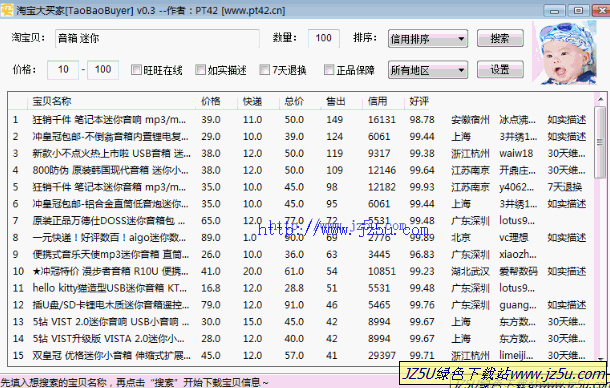This screenshot has height=388, width=610.
Task: Select row 14 5钻 VIST升级版 VISTA 2.0
Action: click(301, 339)
